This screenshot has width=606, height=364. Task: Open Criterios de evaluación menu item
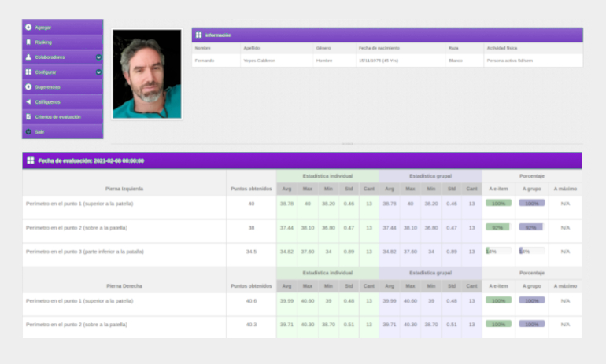point(63,116)
